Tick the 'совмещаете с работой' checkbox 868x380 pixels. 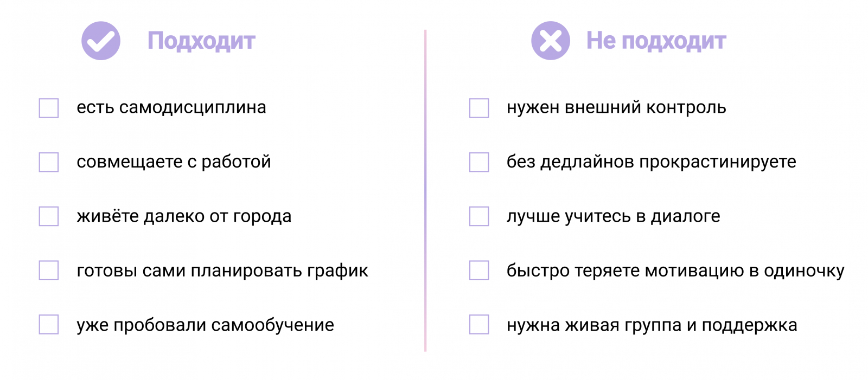click(x=49, y=162)
